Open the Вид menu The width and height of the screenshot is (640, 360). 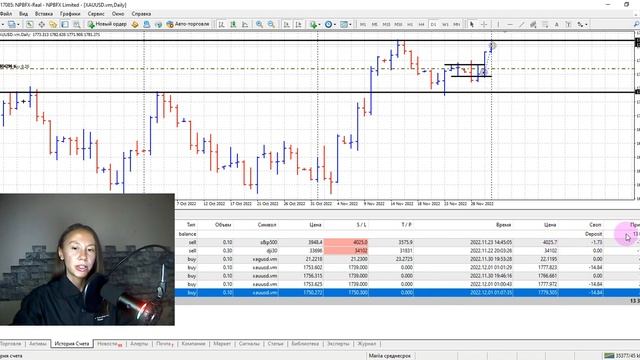[x=24, y=14]
